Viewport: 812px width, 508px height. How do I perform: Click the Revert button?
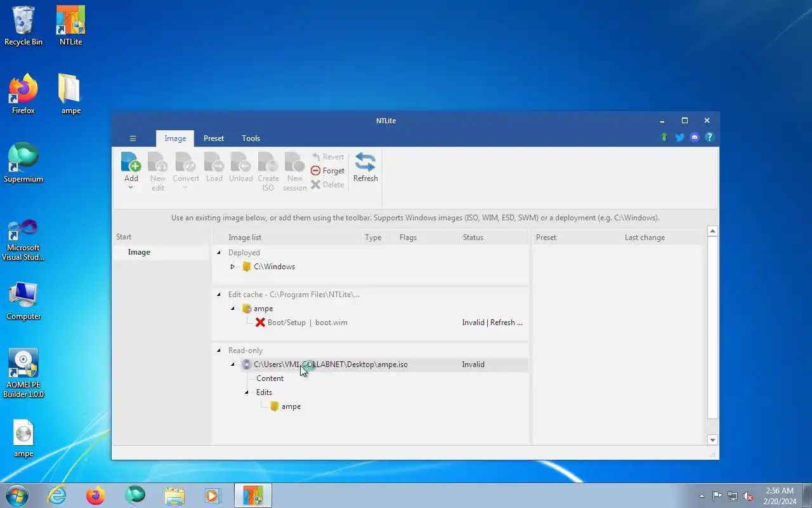tap(327, 157)
